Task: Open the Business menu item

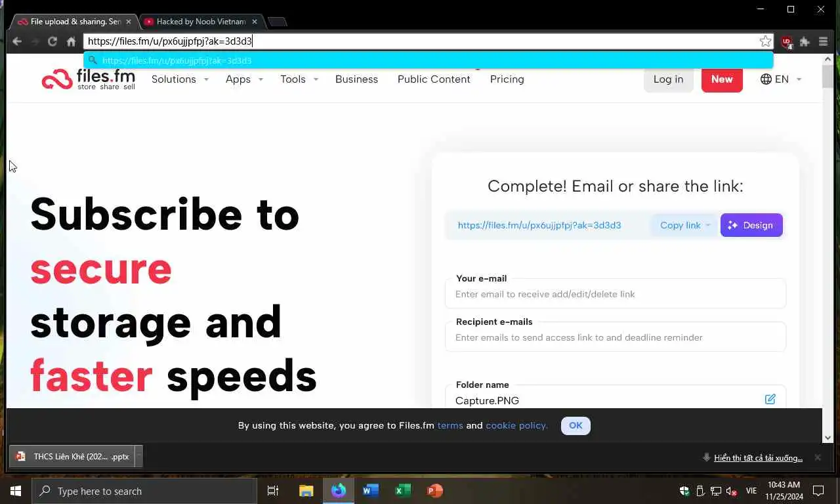Action: [x=356, y=79]
